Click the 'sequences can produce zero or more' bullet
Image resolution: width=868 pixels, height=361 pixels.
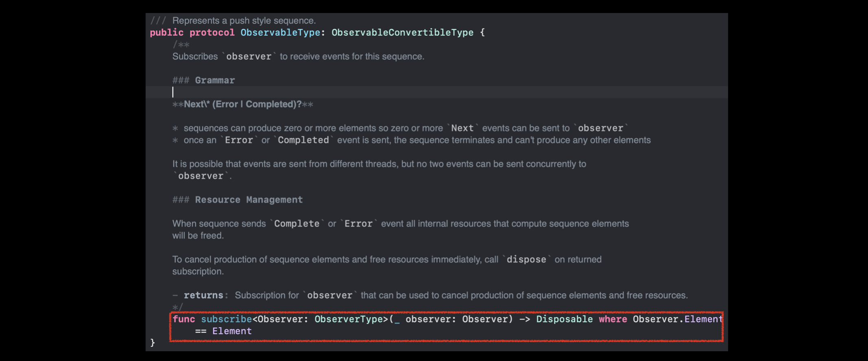[400, 128]
